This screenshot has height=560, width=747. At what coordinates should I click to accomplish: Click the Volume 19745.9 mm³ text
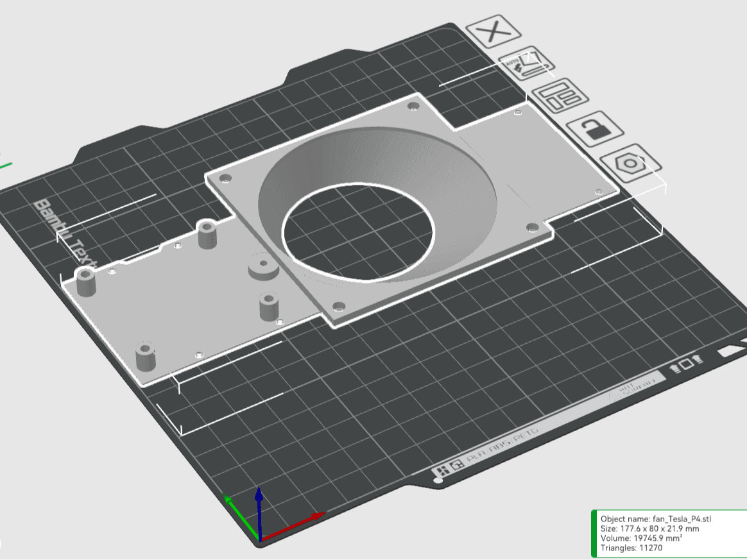641,538
